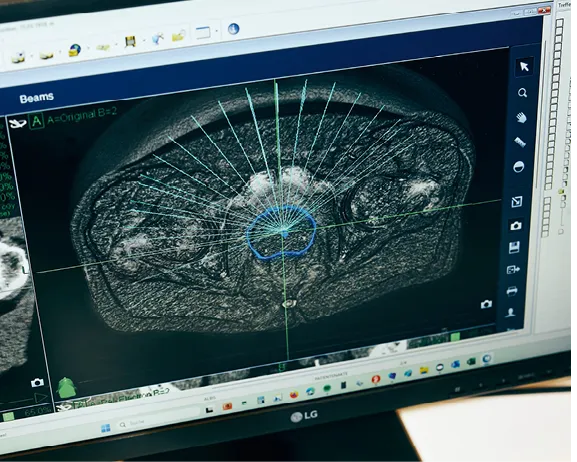577x462 pixels.
Task: Click the globe with tool toolbar icon
Action: tap(157, 38)
